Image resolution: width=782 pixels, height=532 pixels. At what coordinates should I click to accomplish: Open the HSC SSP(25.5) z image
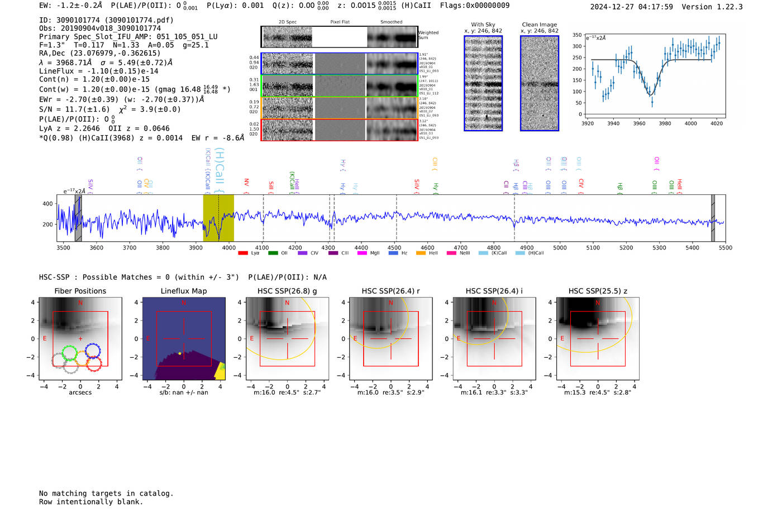(x=598, y=339)
